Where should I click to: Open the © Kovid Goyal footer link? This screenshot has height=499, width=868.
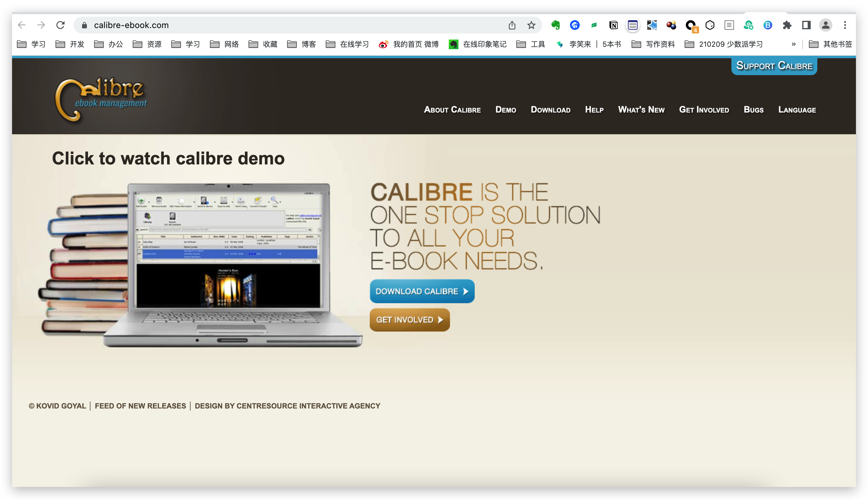(x=57, y=406)
